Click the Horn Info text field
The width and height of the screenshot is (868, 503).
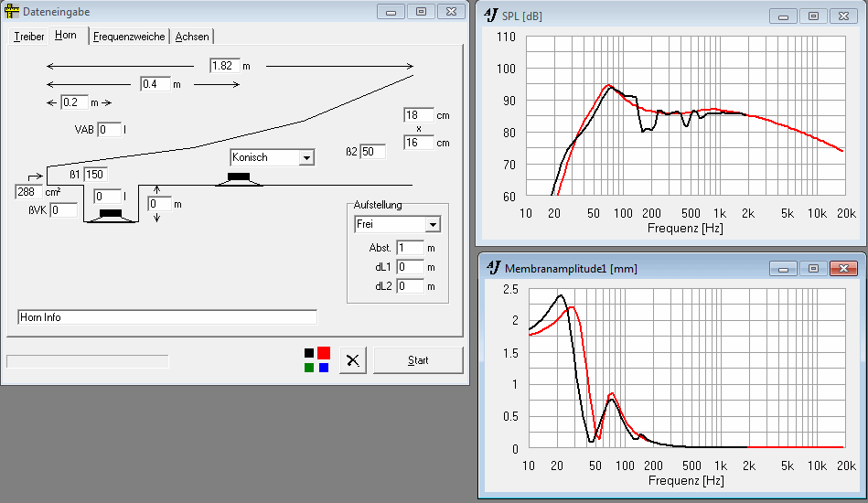click(167, 317)
